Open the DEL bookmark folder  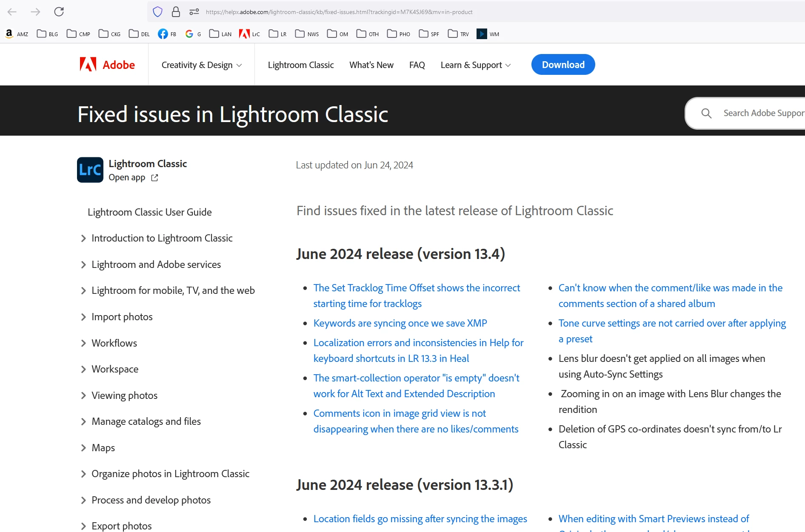tap(139, 34)
